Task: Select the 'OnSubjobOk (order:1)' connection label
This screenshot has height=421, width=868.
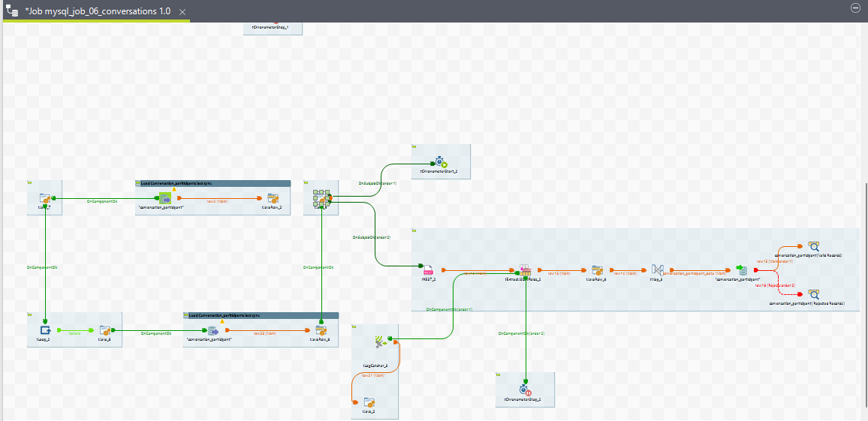Action: [x=377, y=183]
